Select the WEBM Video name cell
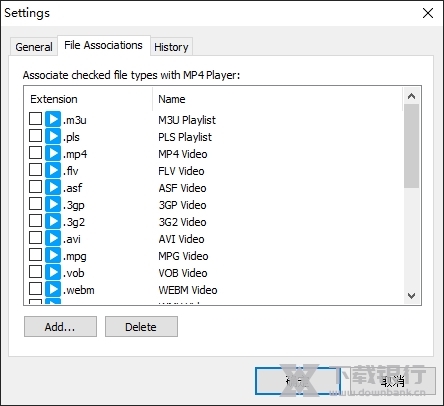 (x=188, y=290)
